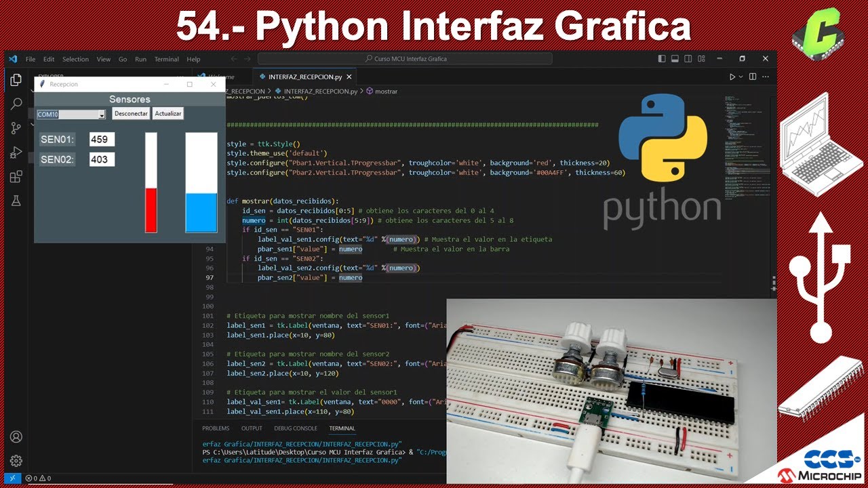The width and height of the screenshot is (868, 488).
Task: Click the SEN01 value showing 459
Action: (102, 140)
